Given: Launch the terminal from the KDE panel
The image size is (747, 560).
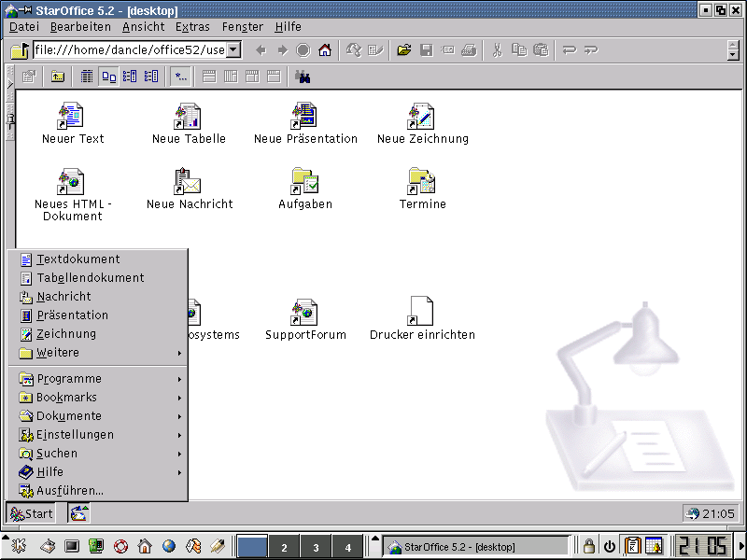Looking at the screenshot, I should pyautogui.click(x=72, y=546).
